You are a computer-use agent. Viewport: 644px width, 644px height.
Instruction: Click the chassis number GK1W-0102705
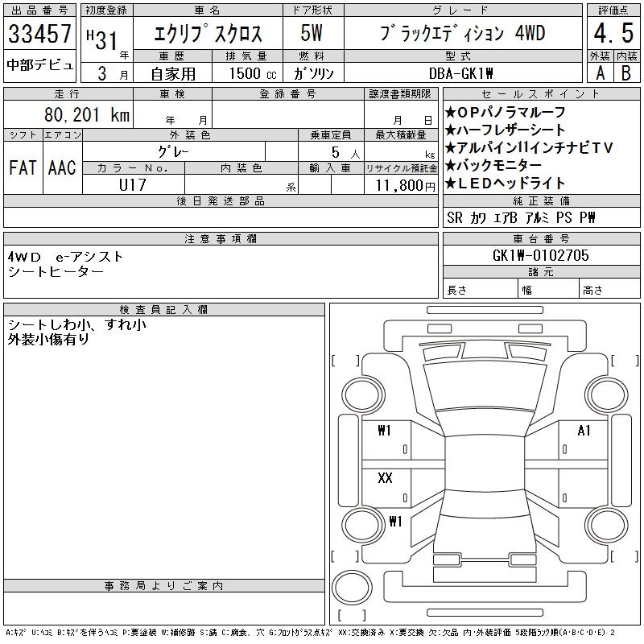(x=540, y=255)
